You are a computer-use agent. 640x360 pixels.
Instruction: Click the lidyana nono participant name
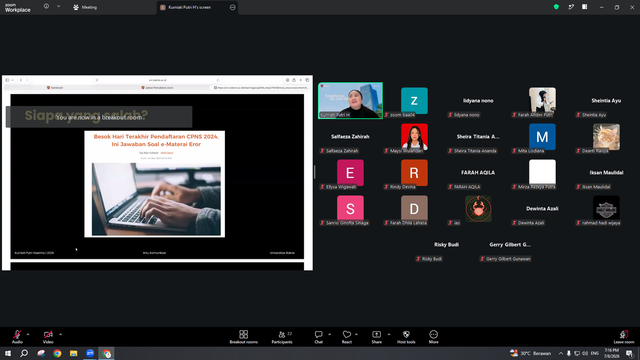478,100
